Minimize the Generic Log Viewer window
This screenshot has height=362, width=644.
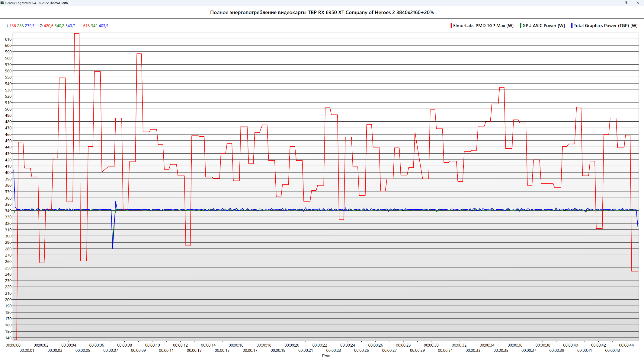click(x=614, y=3)
